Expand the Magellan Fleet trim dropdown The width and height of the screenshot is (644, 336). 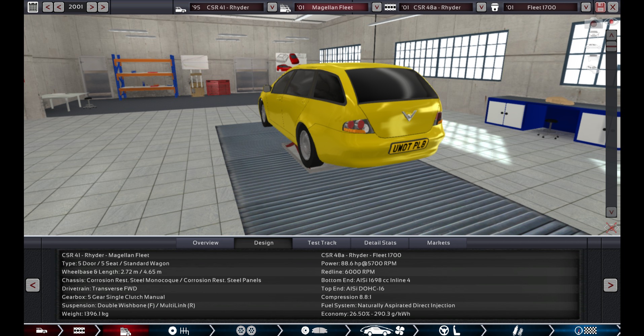click(377, 7)
